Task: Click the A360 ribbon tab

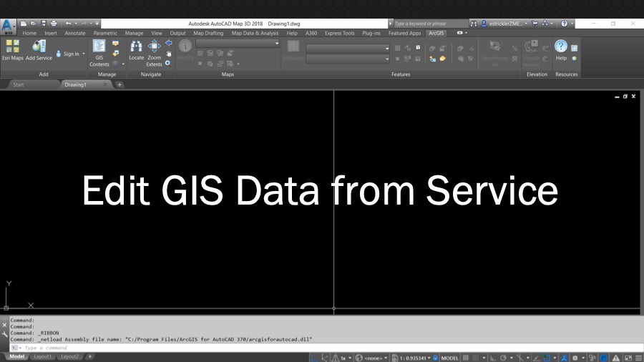Action: 311,33
